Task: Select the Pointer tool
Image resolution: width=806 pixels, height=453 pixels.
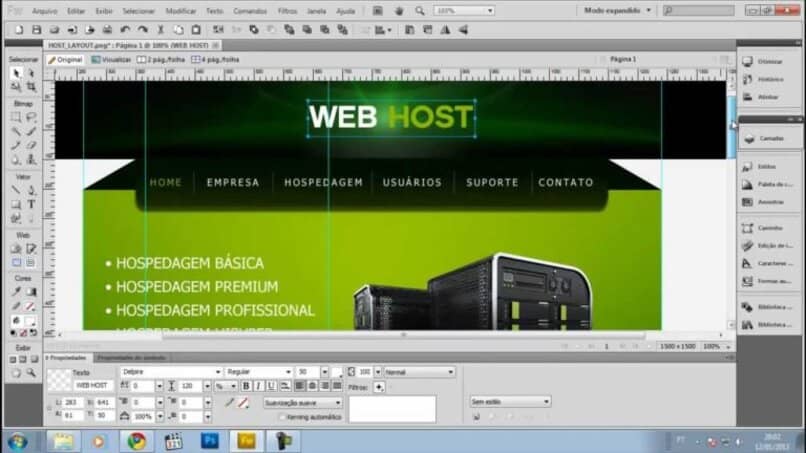Action: [x=16, y=73]
